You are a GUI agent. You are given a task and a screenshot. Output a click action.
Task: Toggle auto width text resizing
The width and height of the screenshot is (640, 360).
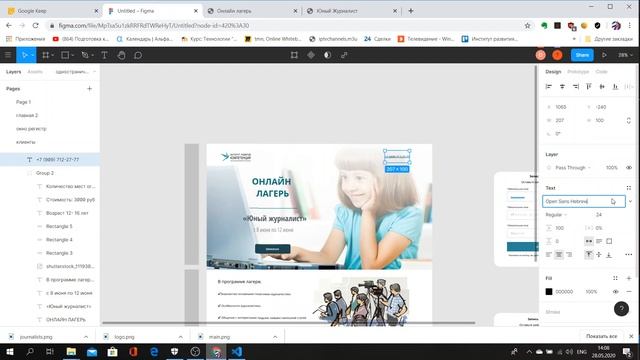589,241
